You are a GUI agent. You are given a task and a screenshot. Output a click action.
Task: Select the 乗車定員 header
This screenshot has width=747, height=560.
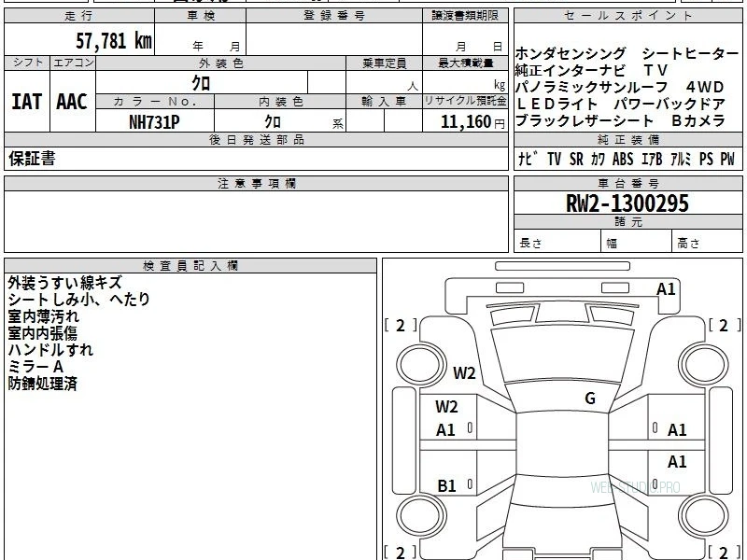tap(384, 63)
